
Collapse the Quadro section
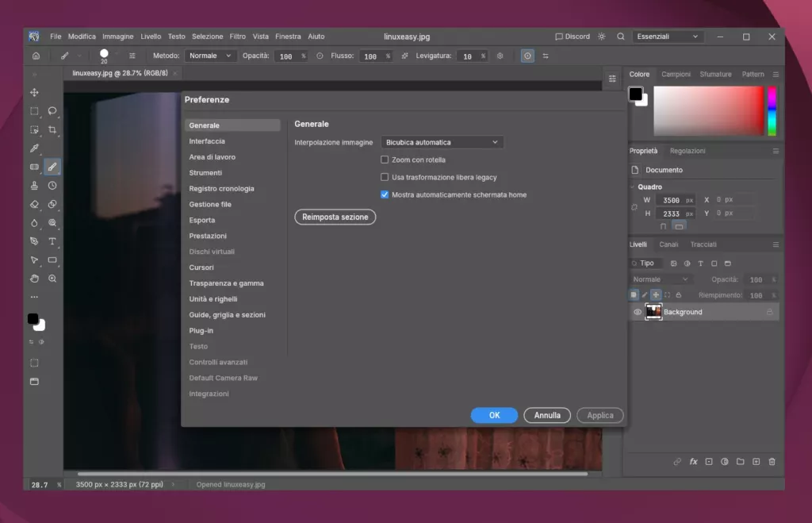[632, 187]
